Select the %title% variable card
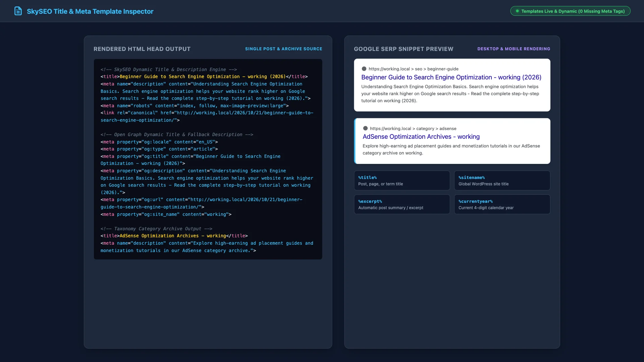The image size is (644, 362). [x=402, y=180]
